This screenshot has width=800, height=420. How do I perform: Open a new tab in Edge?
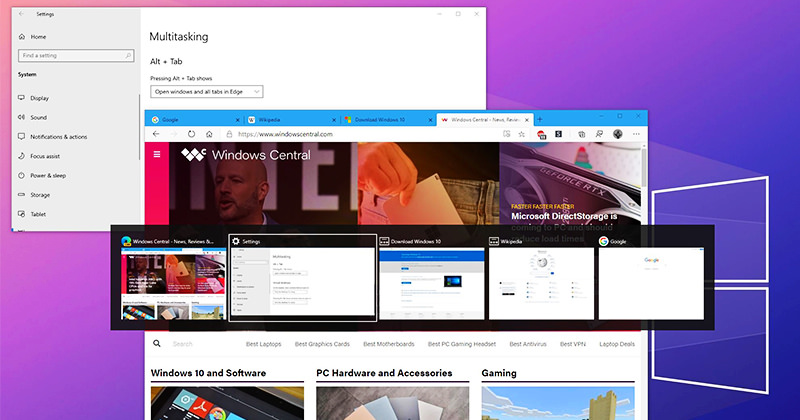coord(540,119)
